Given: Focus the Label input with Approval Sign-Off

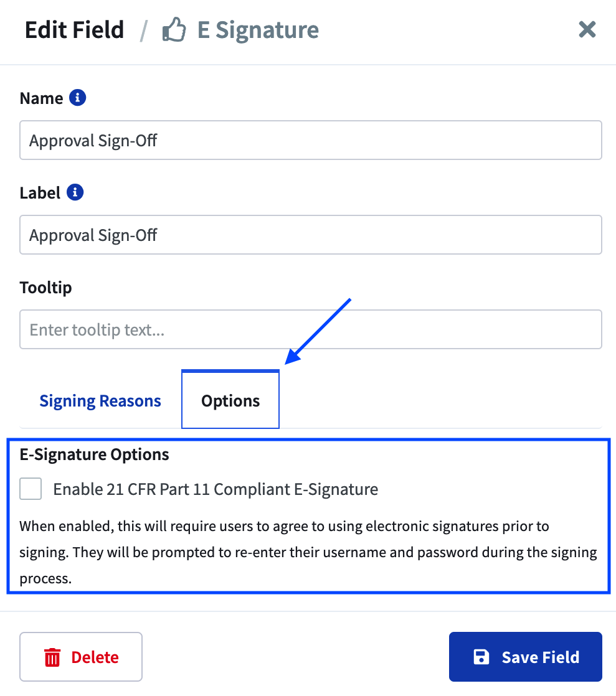Looking at the screenshot, I should 310,235.
